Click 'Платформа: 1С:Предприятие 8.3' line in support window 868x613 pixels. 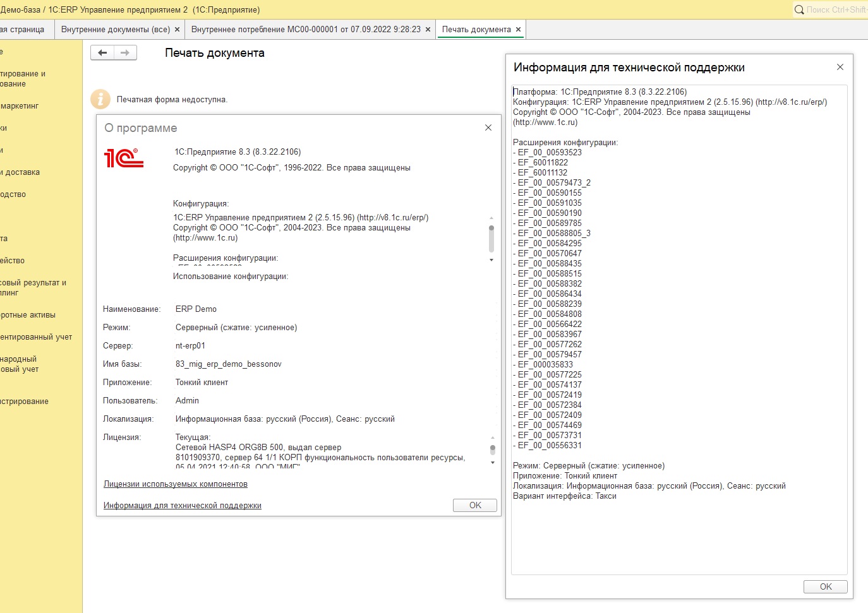600,92
